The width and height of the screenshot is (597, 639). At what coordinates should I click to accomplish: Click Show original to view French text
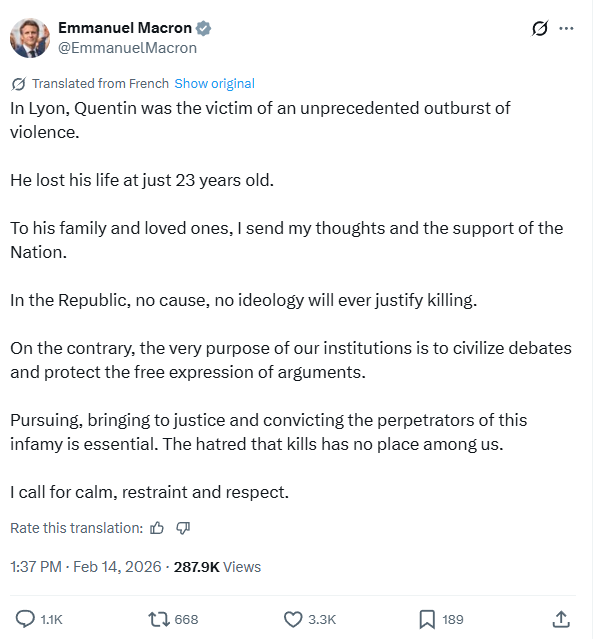coord(214,84)
